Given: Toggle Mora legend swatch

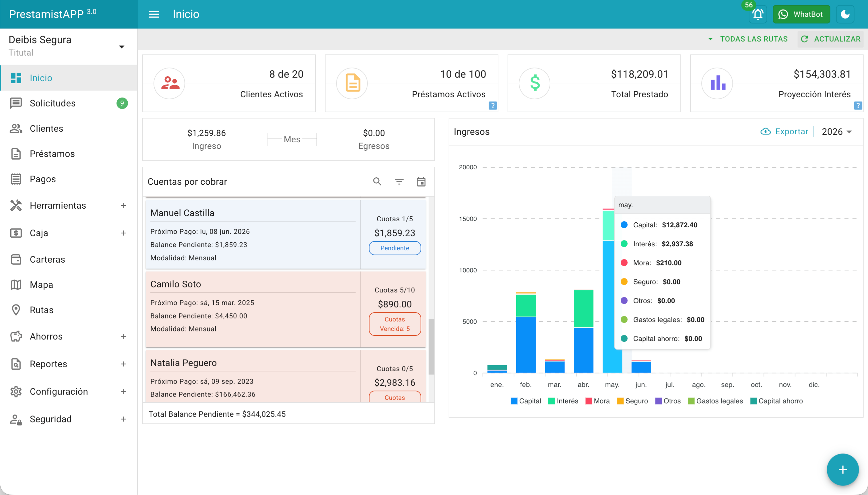Looking at the screenshot, I should 589,401.
